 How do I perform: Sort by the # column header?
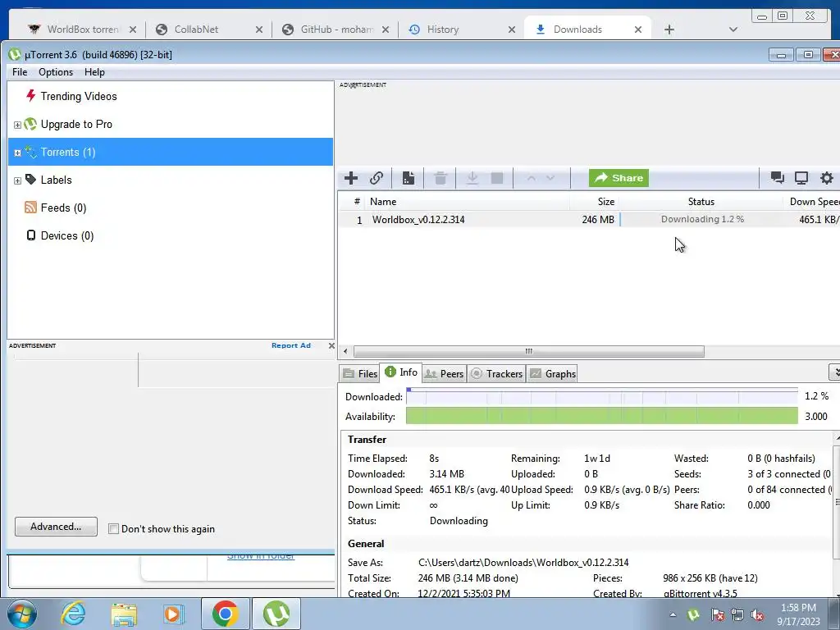tap(357, 202)
